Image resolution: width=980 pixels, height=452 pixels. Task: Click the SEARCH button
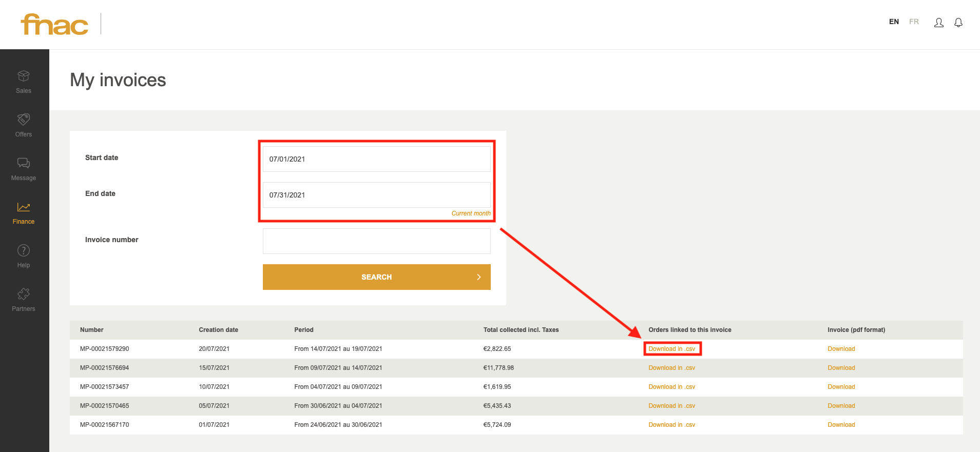coord(377,277)
